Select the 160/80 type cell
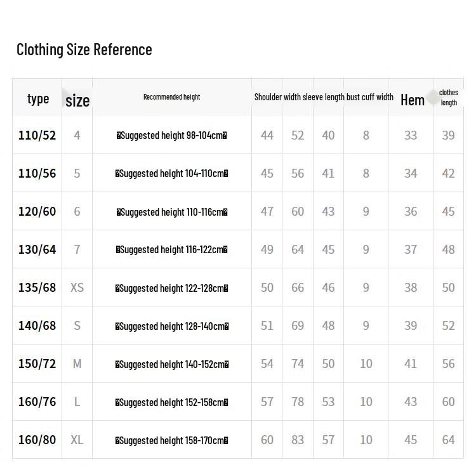 37,440
